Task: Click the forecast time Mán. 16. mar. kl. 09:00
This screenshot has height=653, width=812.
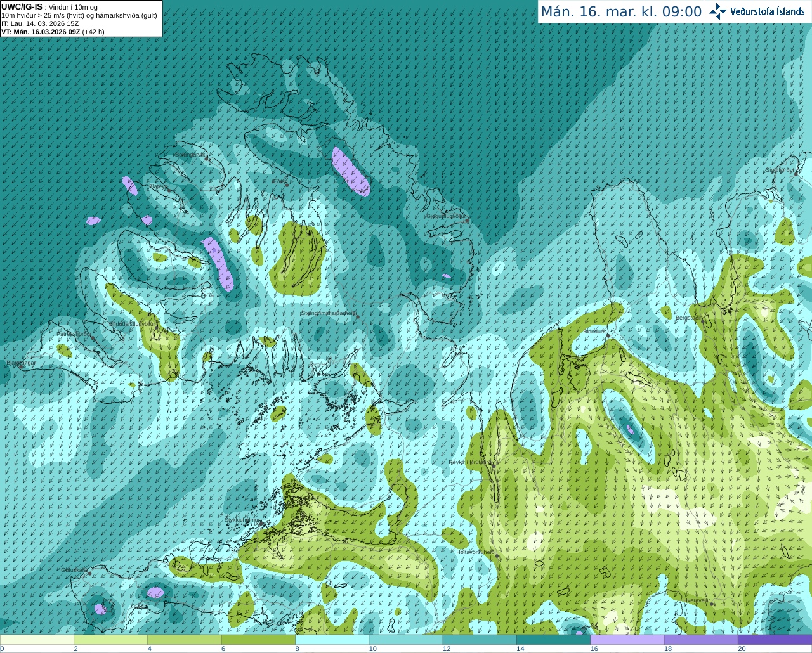Action: 621,12
